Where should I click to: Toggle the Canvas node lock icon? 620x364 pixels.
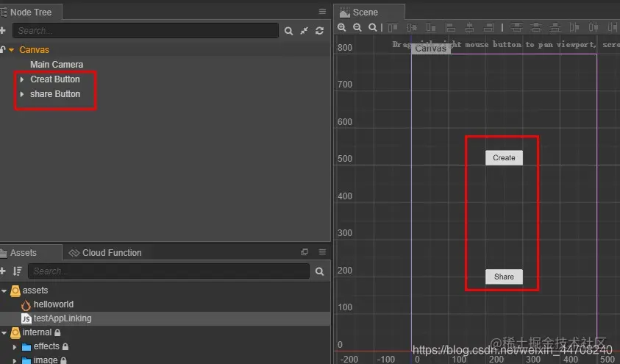2,49
